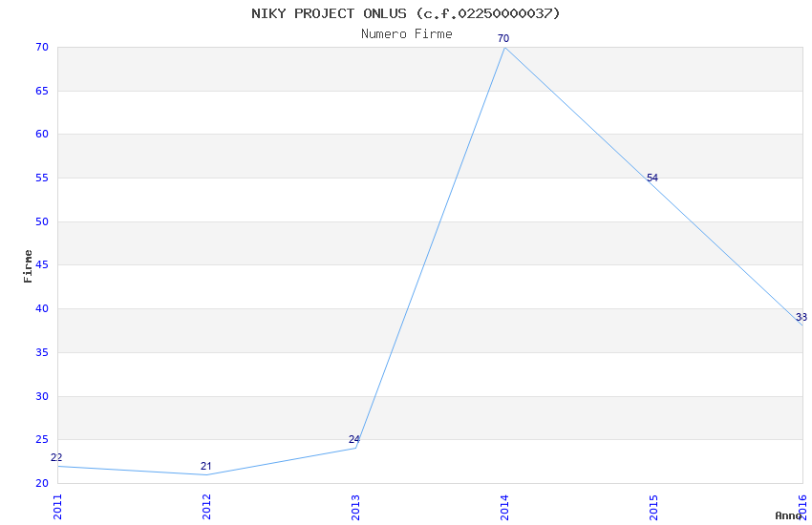Select the data point labeled 21

tap(205, 466)
